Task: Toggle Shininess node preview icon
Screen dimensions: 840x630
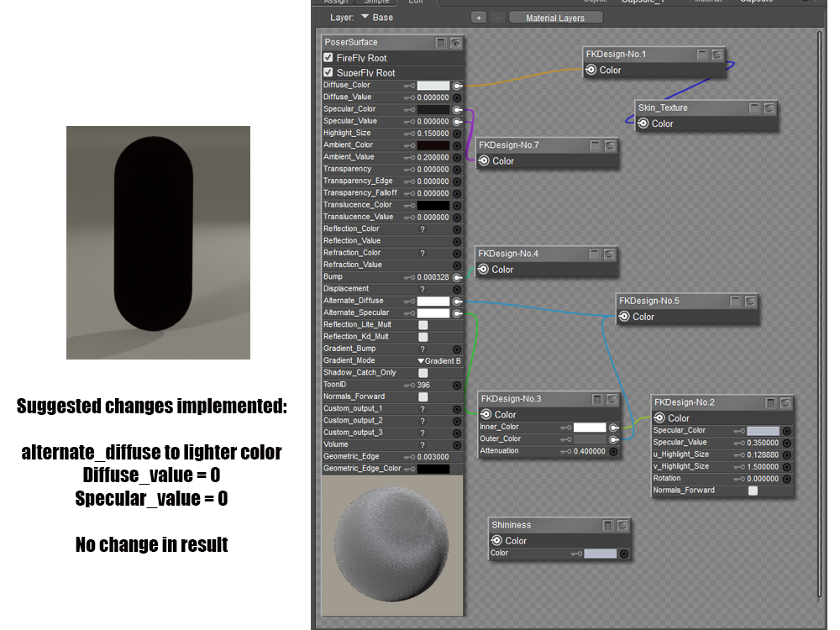Action: [622, 526]
